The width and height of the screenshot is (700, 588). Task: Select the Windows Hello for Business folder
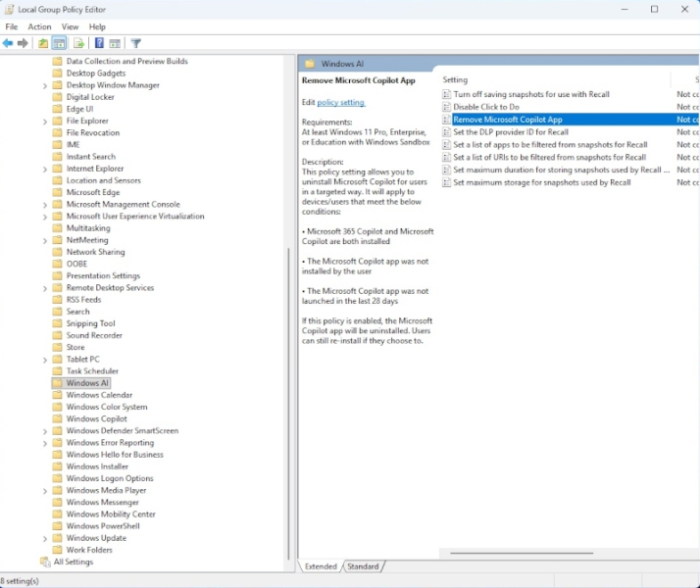pos(115,455)
